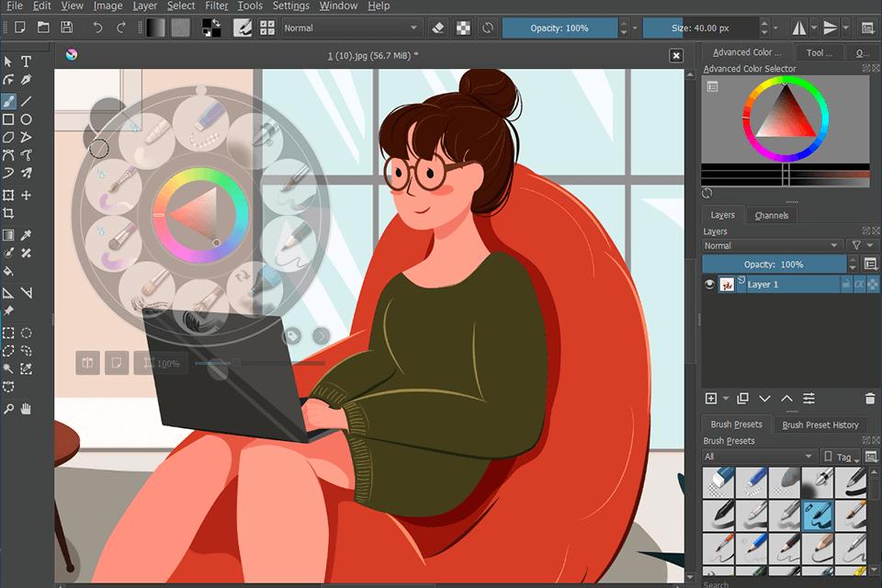Click the Tag button in Brush Presets

[x=841, y=457]
